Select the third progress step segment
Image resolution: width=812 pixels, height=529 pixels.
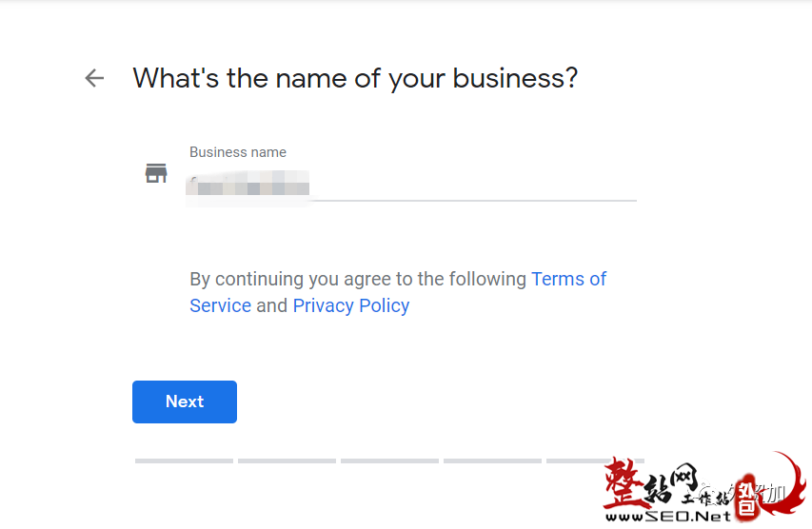[x=389, y=460]
